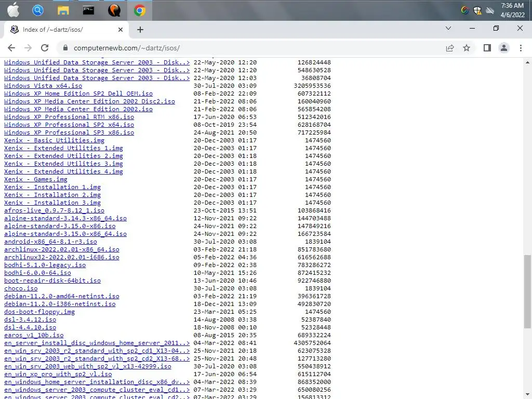Share this page via share icon
The height and width of the screenshot is (399, 532).
click(450, 48)
